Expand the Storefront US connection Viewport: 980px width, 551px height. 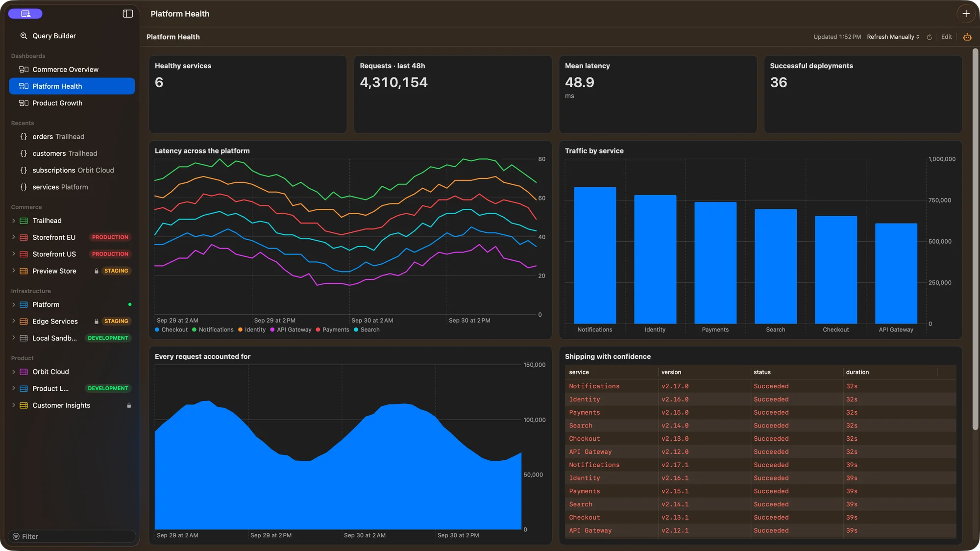14,254
